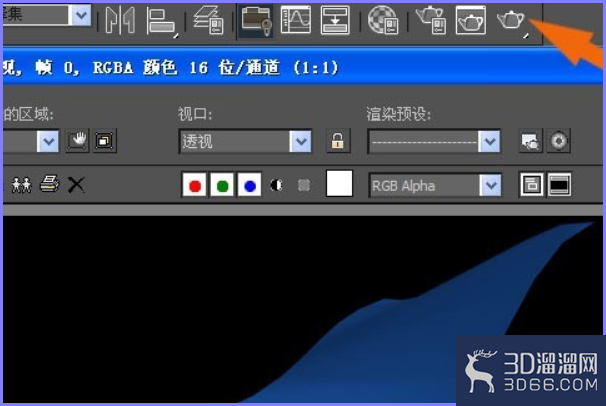Screen dimensions: 606x406
Task: Toggle the UI display icon
Action: point(559,185)
